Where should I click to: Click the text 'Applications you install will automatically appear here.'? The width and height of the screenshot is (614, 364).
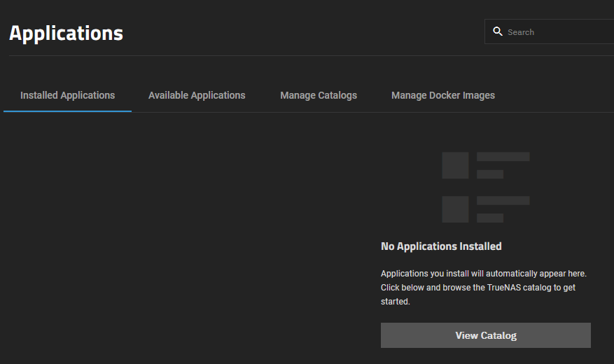tap(484, 274)
